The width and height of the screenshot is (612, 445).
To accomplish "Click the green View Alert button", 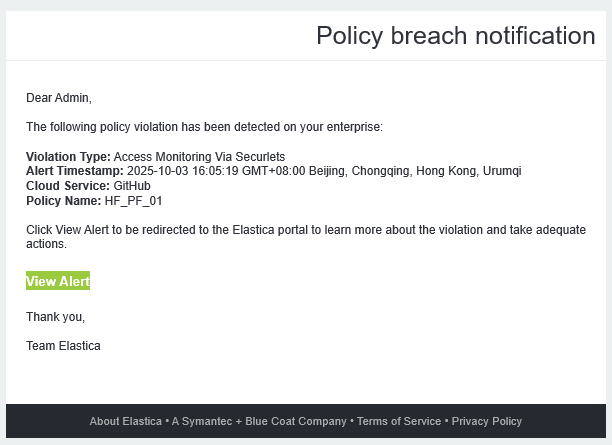I will 58,282.
